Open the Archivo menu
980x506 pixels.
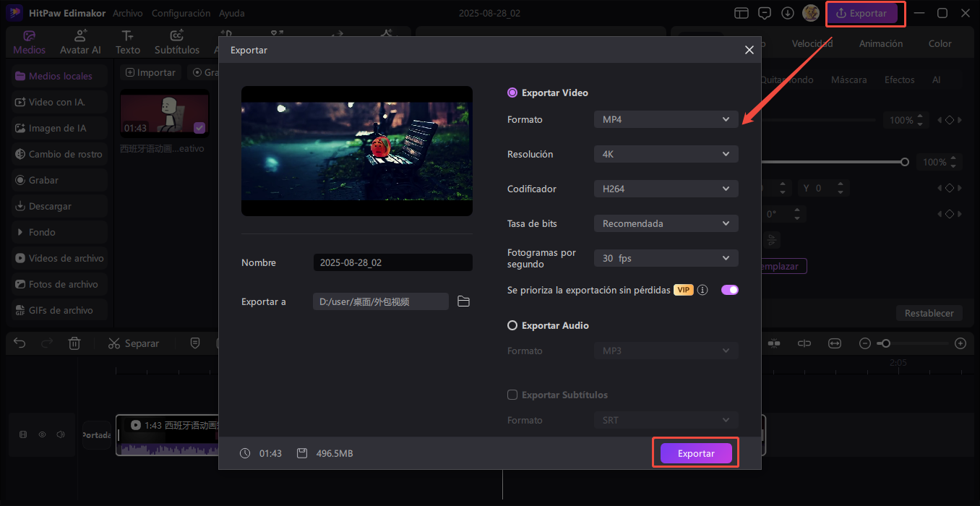coord(128,13)
